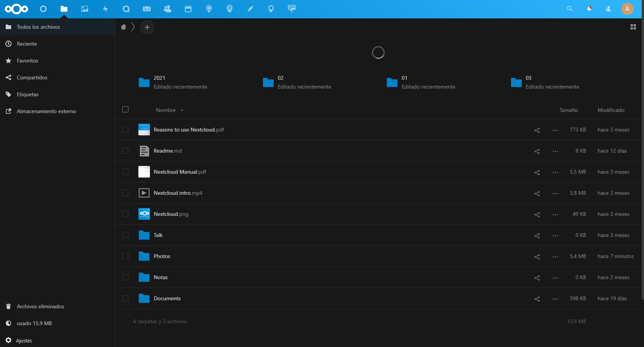Go to the home folder breadcrumb
The height and width of the screenshot is (347, 644).
(123, 27)
